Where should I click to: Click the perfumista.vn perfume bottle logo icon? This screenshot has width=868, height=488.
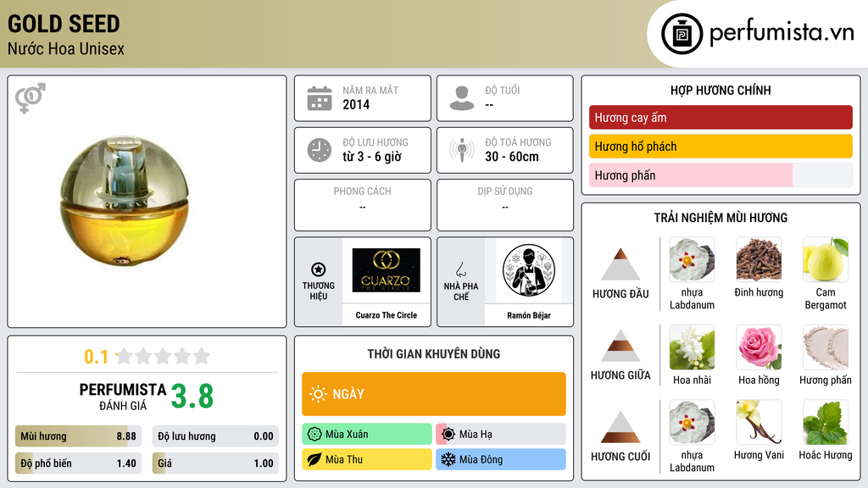click(682, 34)
